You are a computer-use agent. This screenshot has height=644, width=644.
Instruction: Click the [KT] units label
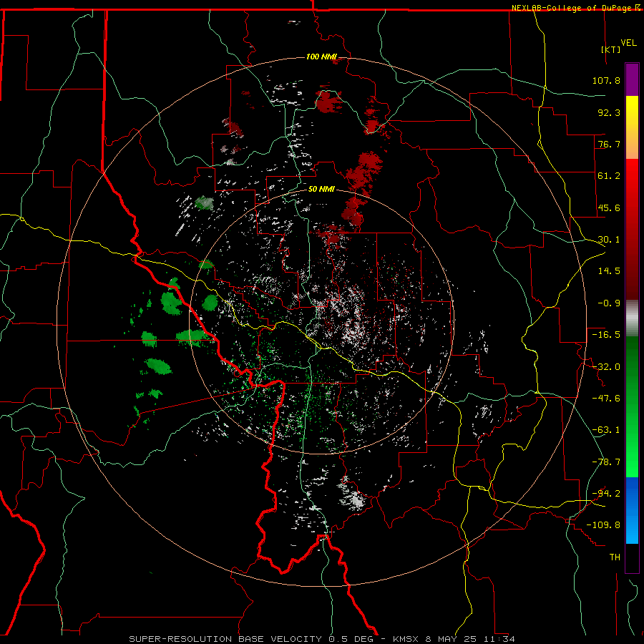click(611, 49)
